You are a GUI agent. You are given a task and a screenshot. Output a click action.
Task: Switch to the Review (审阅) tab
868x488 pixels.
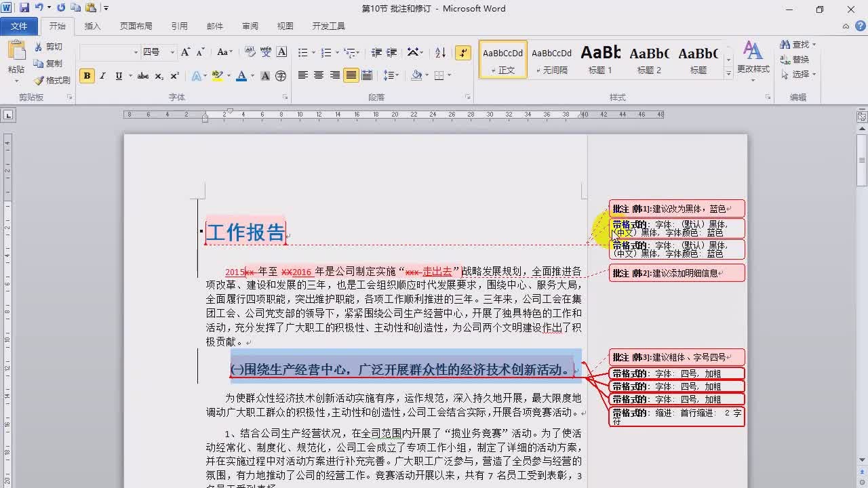coord(250,26)
